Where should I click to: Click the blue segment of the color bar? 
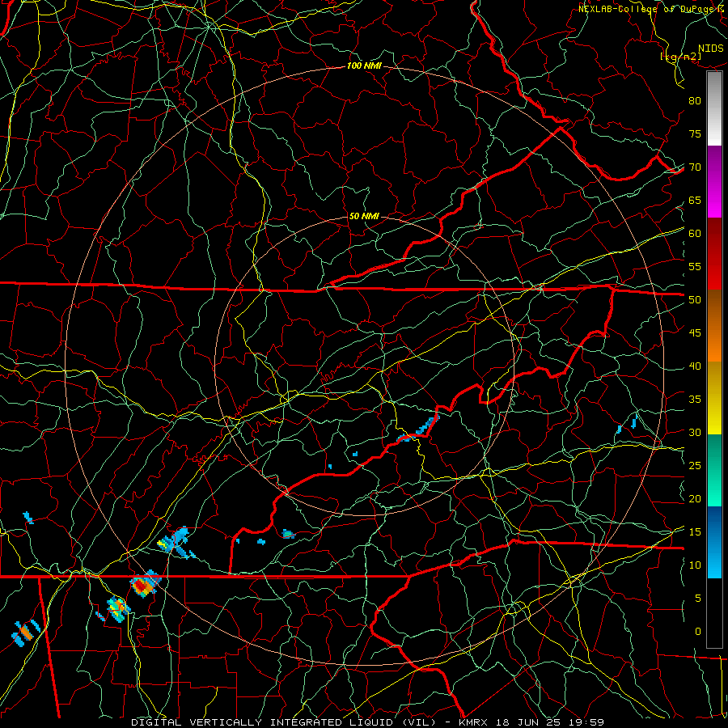pos(714,542)
